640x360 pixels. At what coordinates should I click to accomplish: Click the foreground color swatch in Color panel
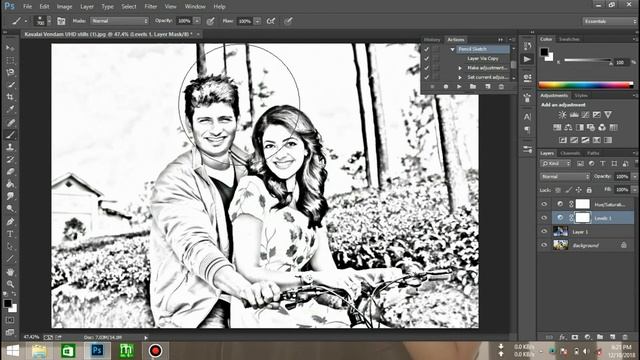544,52
